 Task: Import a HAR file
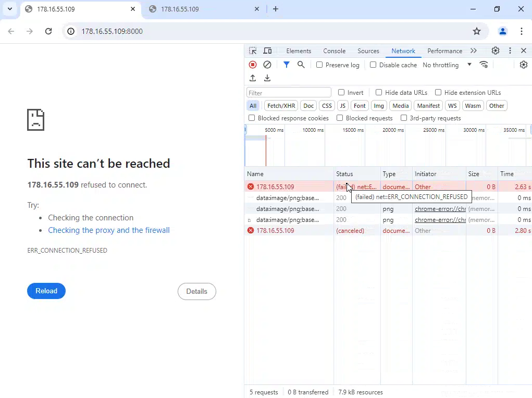[x=253, y=78]
